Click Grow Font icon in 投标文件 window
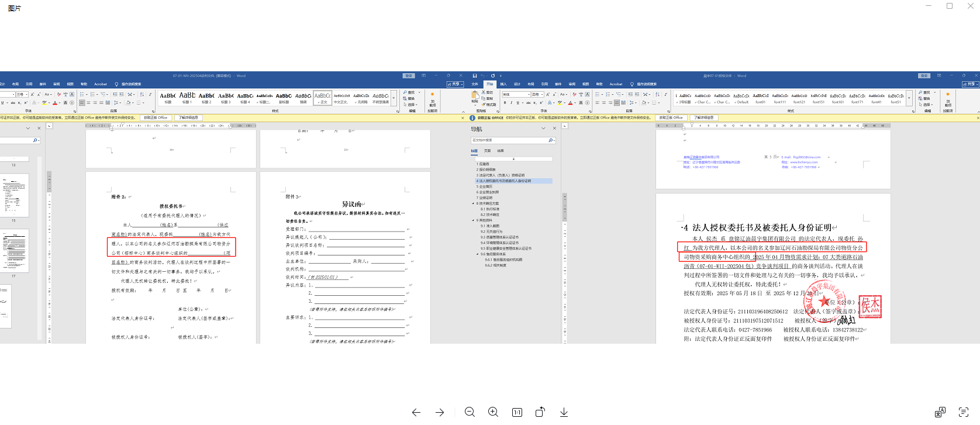 point(547,94)
